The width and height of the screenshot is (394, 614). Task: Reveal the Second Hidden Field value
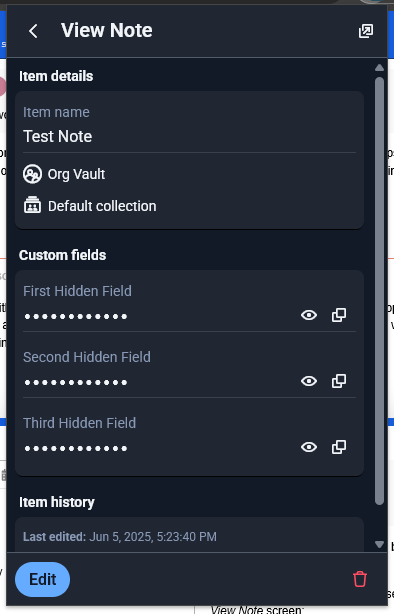309,381
